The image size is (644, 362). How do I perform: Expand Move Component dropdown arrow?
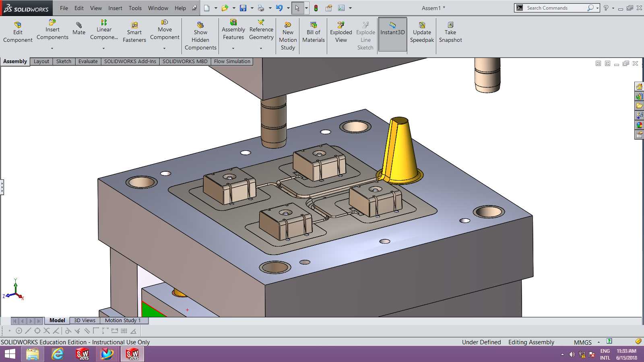click(x=165, y=48)
